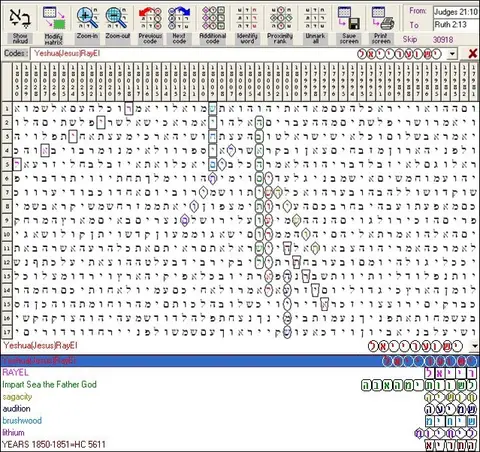Click the Show nikud icon
Viewport: 480px width, 452px height.
[20, 18]
